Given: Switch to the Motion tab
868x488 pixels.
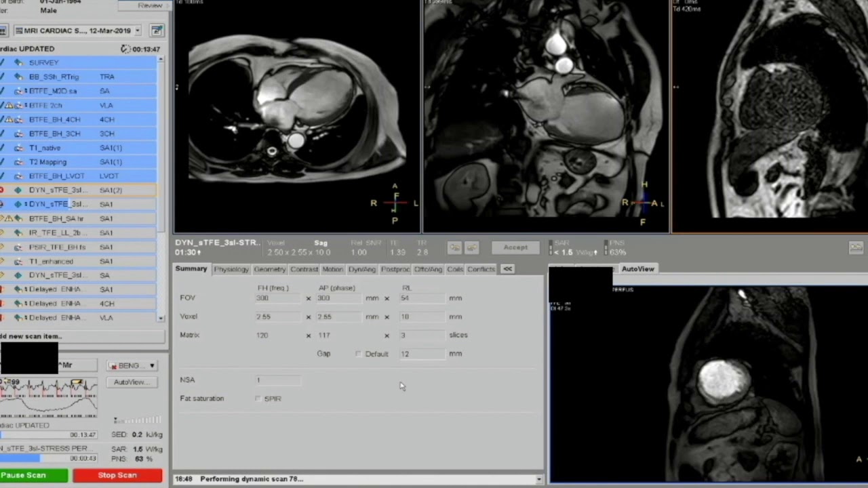Looking at the screenshot, I should tap(332, 269).
